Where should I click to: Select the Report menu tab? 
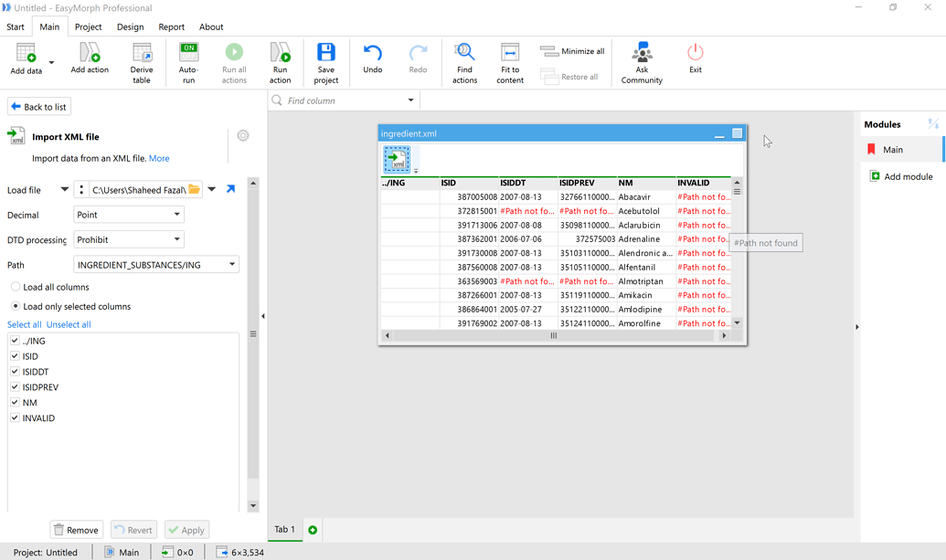click(x=171, y=26)
